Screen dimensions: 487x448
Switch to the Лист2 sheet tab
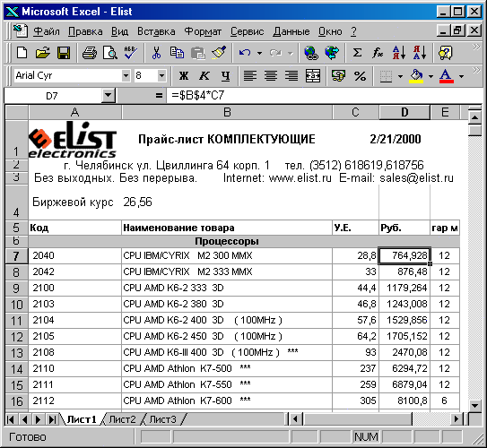(122, 419)
